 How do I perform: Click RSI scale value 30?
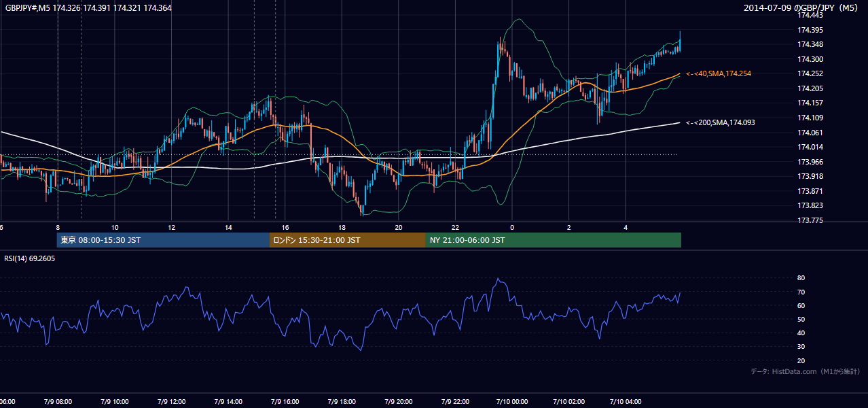pyautogui.click(x=801, y=347)
